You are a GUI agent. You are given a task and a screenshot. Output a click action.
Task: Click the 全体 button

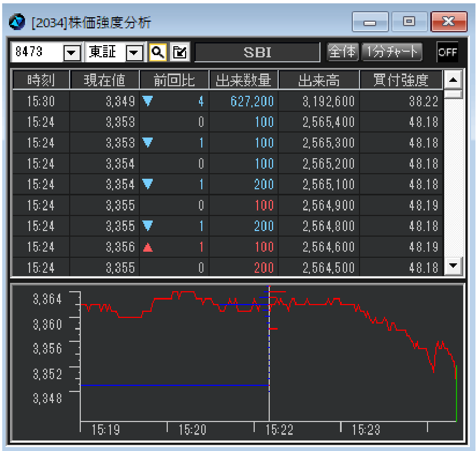tap(342, 52)
